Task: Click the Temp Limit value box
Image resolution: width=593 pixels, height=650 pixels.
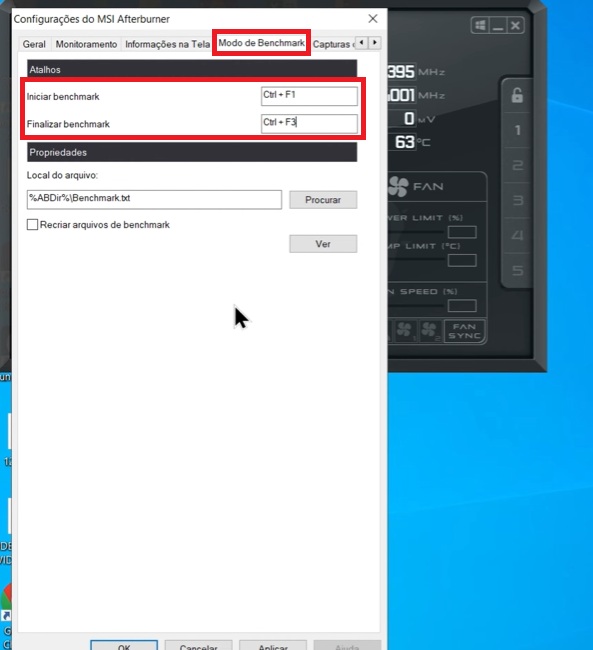Action: 462,260
